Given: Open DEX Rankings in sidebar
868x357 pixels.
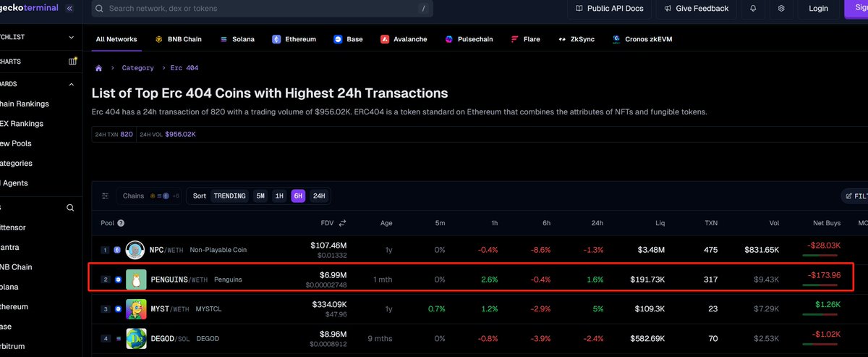Looking at the screenshot, I should [22, 124].
